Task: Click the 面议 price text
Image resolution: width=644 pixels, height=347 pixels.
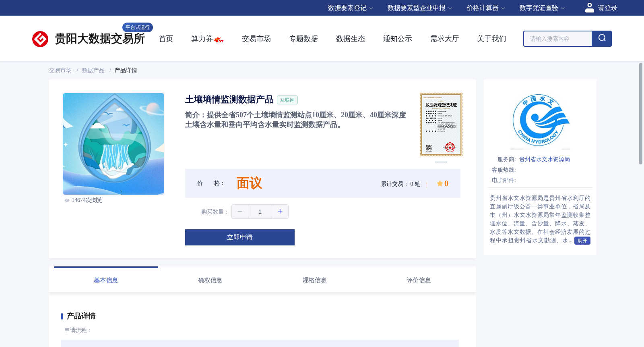Action: pyautogui.click(x=249, y=183)
